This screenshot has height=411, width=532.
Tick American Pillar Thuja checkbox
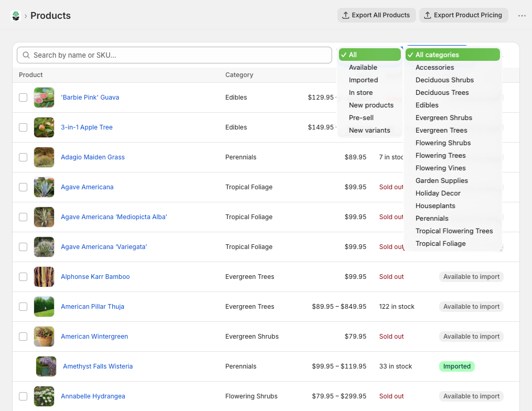(23, 306)
